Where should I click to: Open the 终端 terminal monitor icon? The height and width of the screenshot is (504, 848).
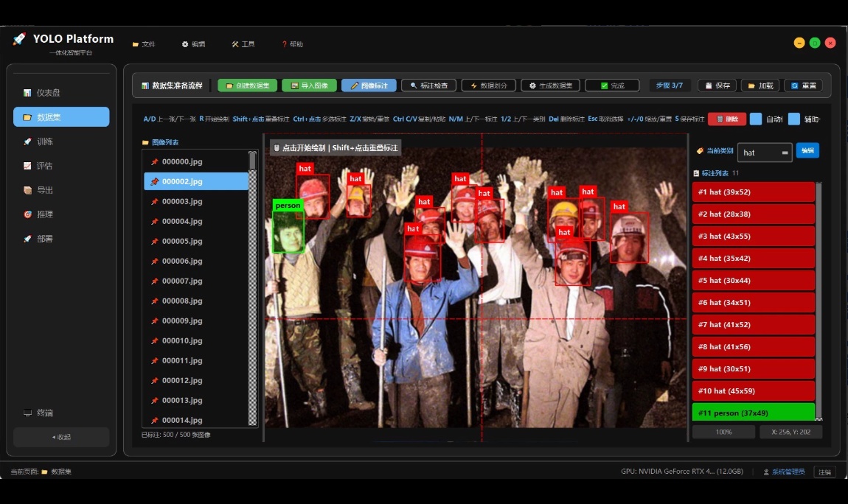point(27,413)
